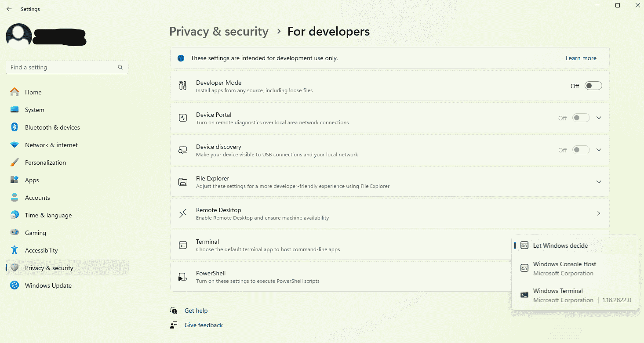Click the Time & language clock icon
This screenshot has width=644, height=343.
point(15,215)
